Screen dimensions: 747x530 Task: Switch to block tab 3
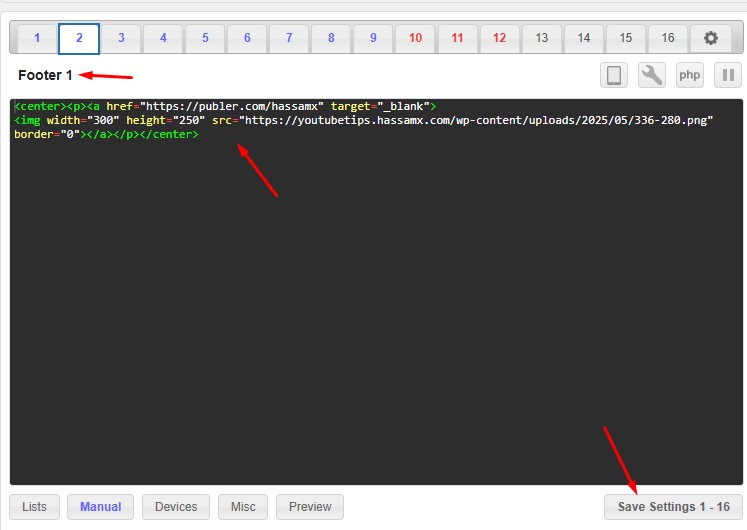121,38
